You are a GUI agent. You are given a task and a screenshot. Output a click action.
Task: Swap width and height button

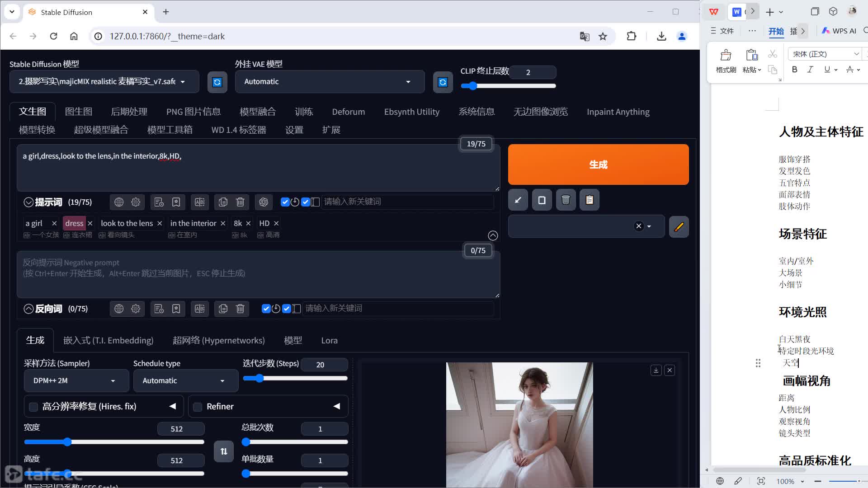224,451
